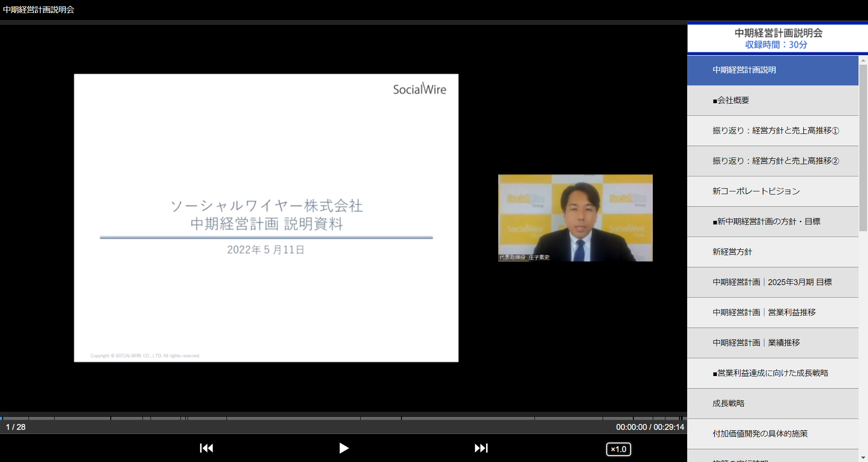Image resolution: width=868 pixels, height=462 pixels.
Task: Click the presenter webcam video
Action: (576, 218)
